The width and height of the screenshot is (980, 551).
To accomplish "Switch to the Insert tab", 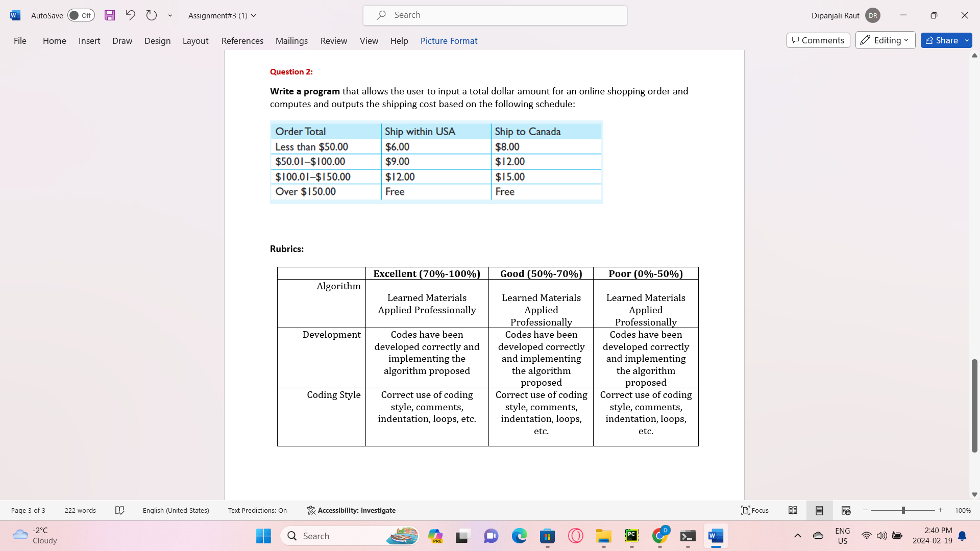I will coord(89,41).
